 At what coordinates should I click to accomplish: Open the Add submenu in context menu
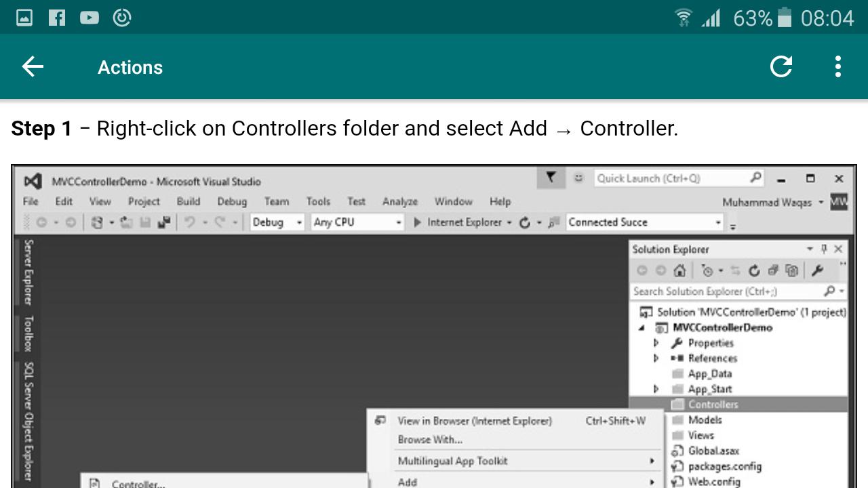pyautogui.click(x=515, y=481)
